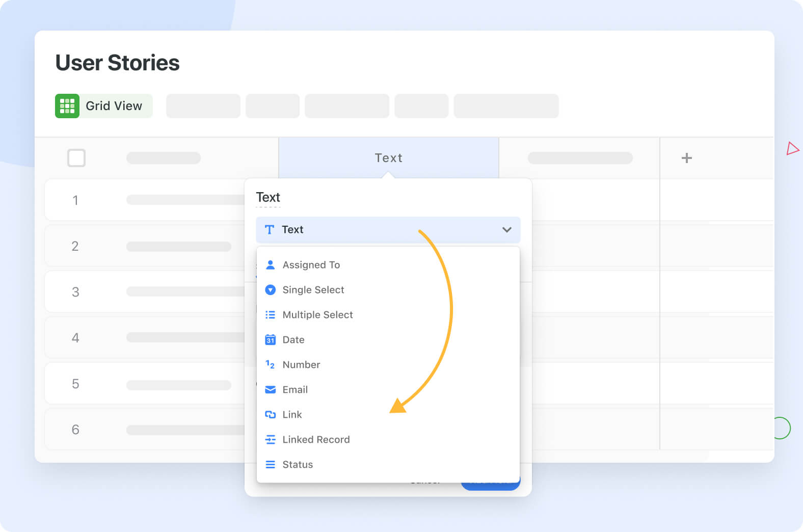Click the Number 12 icon
Screen dimensions: 803x532
coord(271,365)
